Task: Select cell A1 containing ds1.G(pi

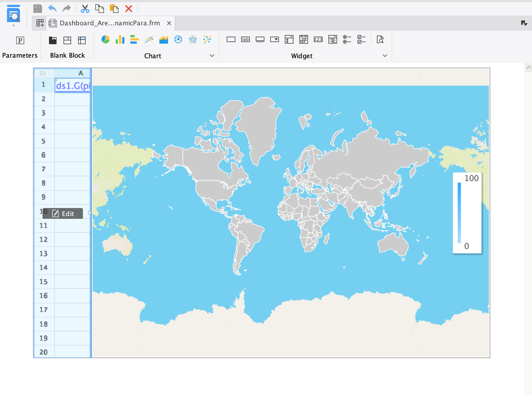Action: point(72,86)
